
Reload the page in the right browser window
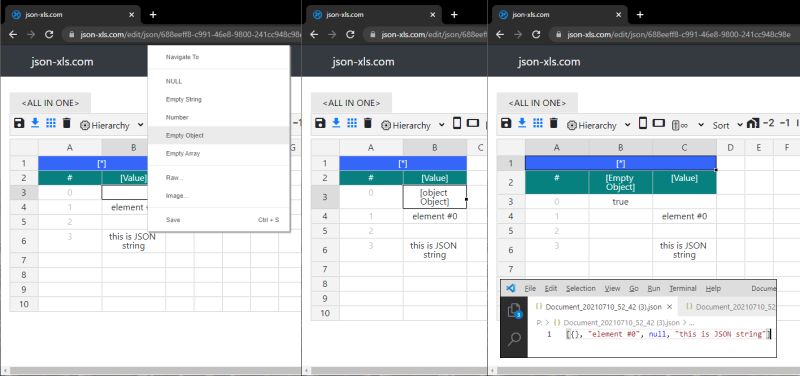point(536,34)
